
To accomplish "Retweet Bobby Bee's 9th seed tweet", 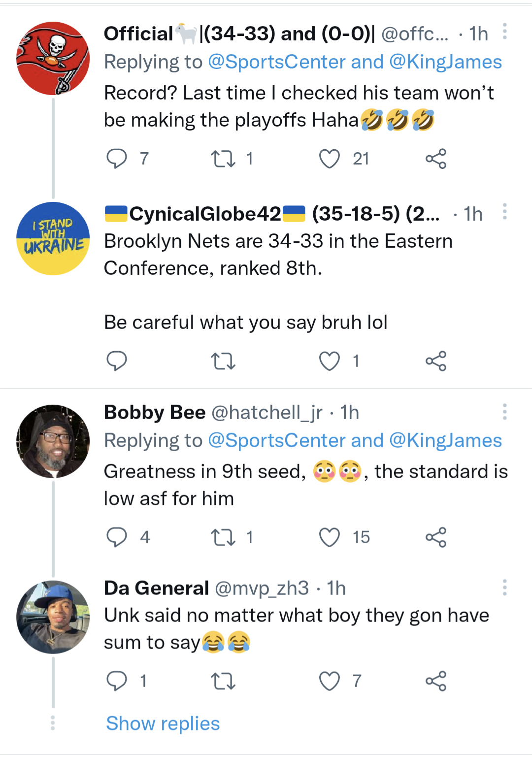I will tap(223, 537).
